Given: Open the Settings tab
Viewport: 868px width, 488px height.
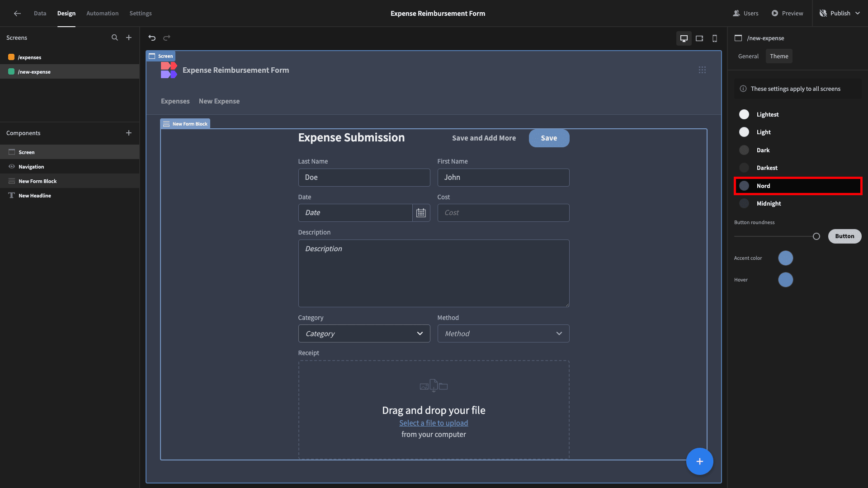Looking at the screenshot, I should 141,14.
